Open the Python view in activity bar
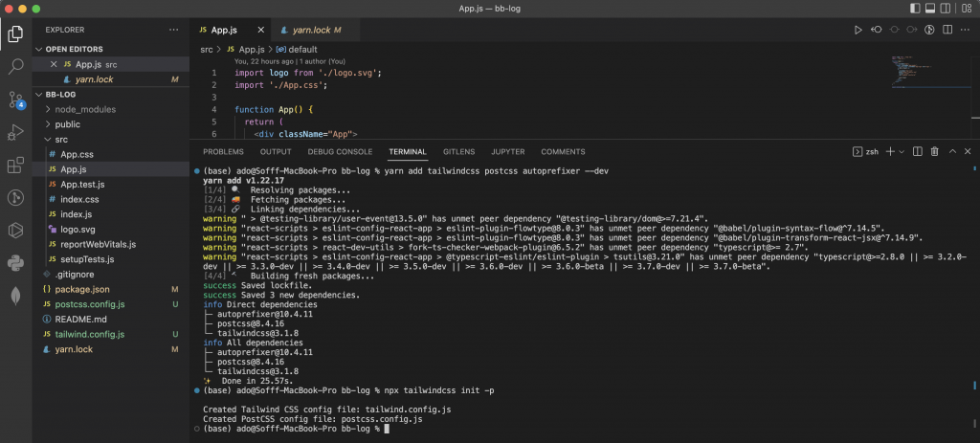 point(15,262)
